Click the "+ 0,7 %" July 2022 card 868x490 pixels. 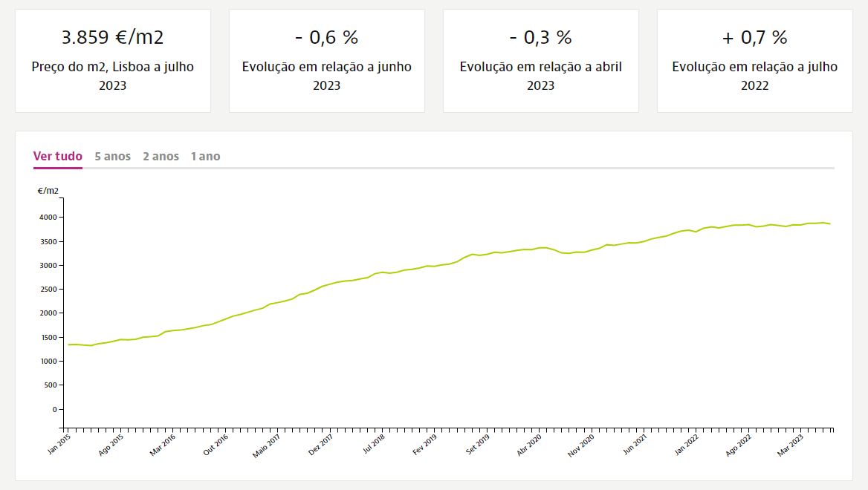click(755, 61)
